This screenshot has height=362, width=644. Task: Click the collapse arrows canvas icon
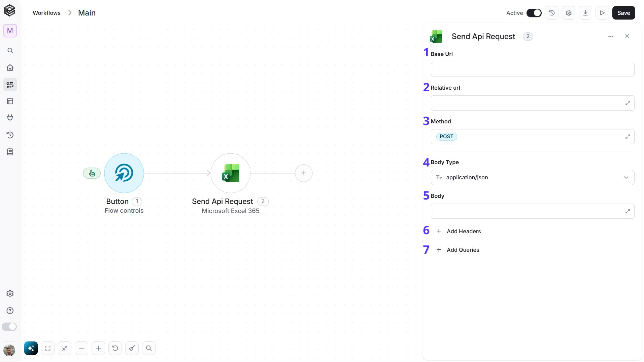[65, 348]
